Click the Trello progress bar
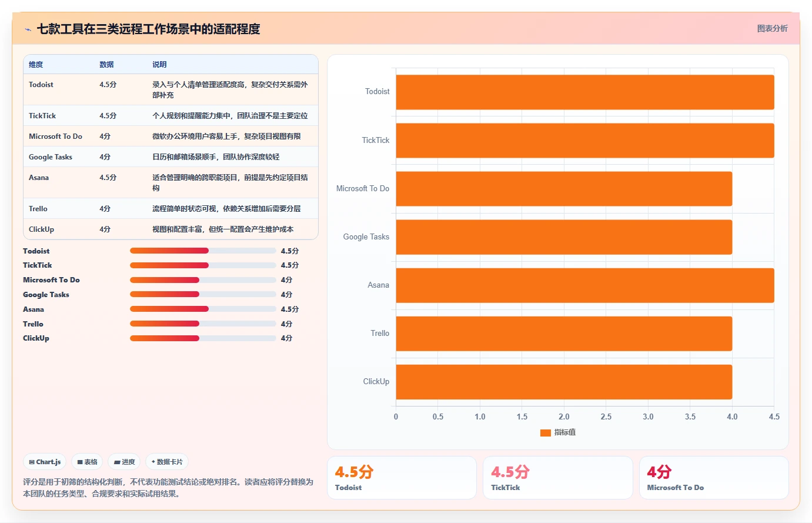The width and height of the screenshot is (812, 523). click(203, 324)
